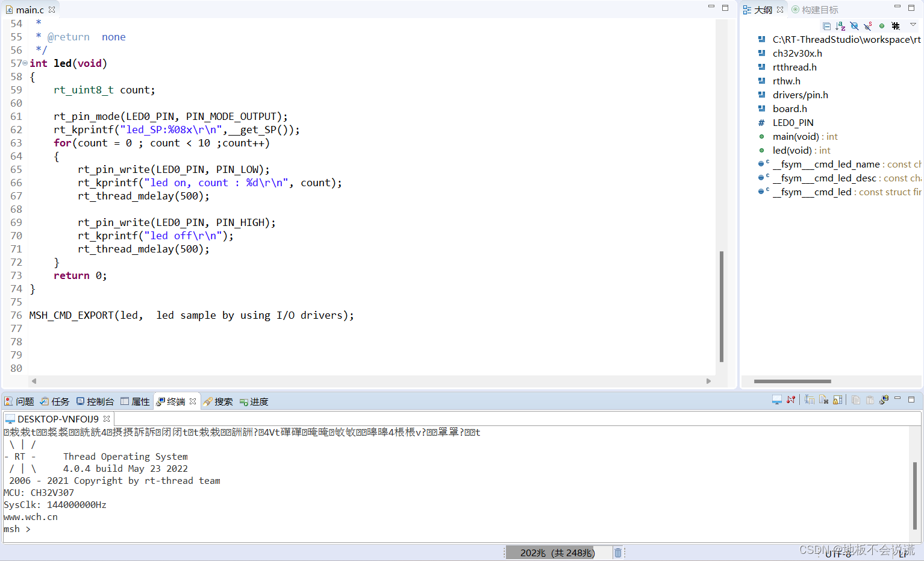Select __fsym___cmd_led struct entry in outline
924x561 pixels.
(846, 192)
